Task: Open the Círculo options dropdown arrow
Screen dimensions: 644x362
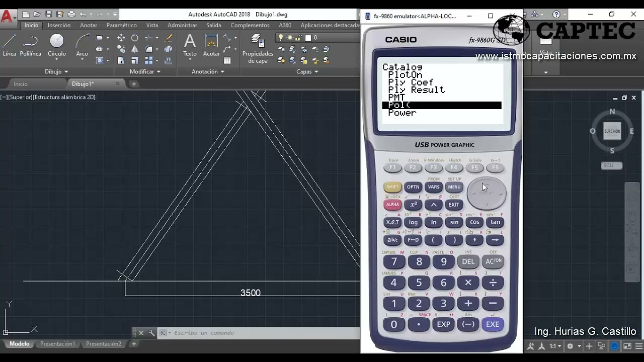Action: 57,60
